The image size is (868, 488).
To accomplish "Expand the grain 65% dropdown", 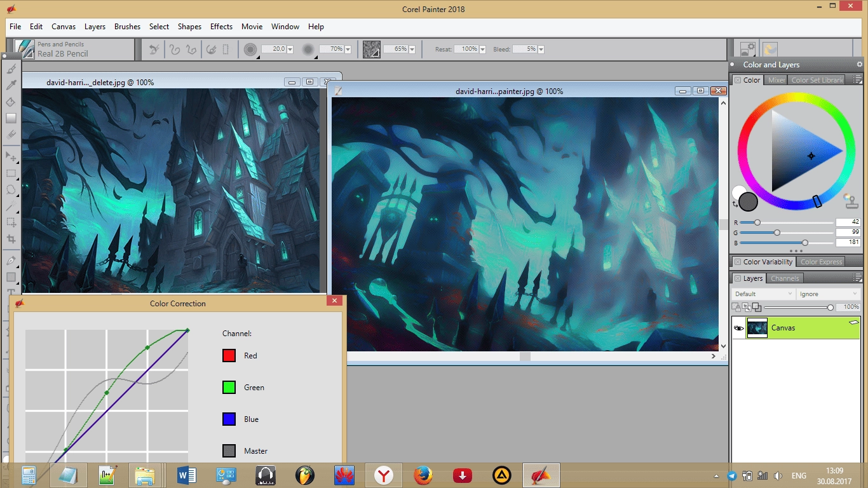I will coord(412,49).
